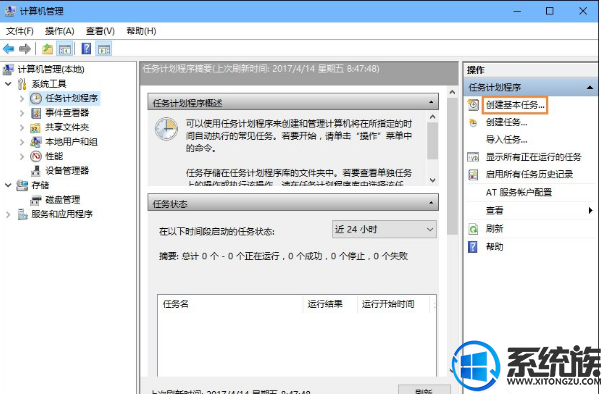
Task: Click the 任务名 column header
Action: 230,304
